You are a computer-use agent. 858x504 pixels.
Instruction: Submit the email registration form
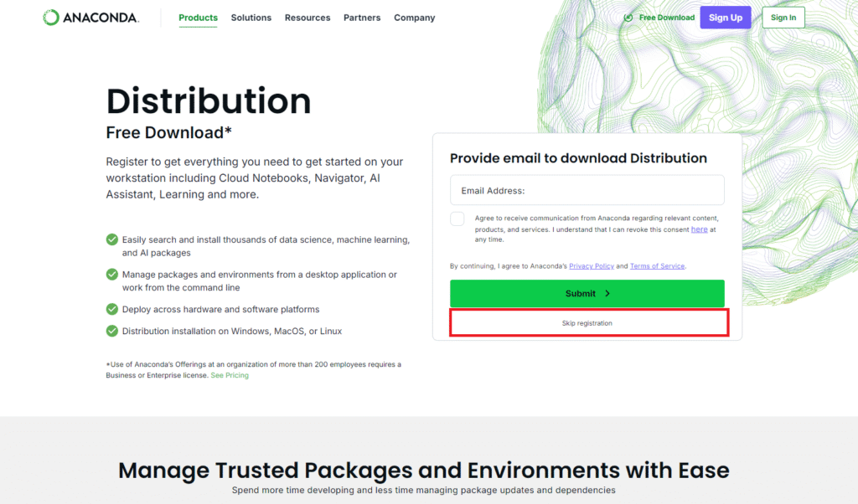pos(587,294)
